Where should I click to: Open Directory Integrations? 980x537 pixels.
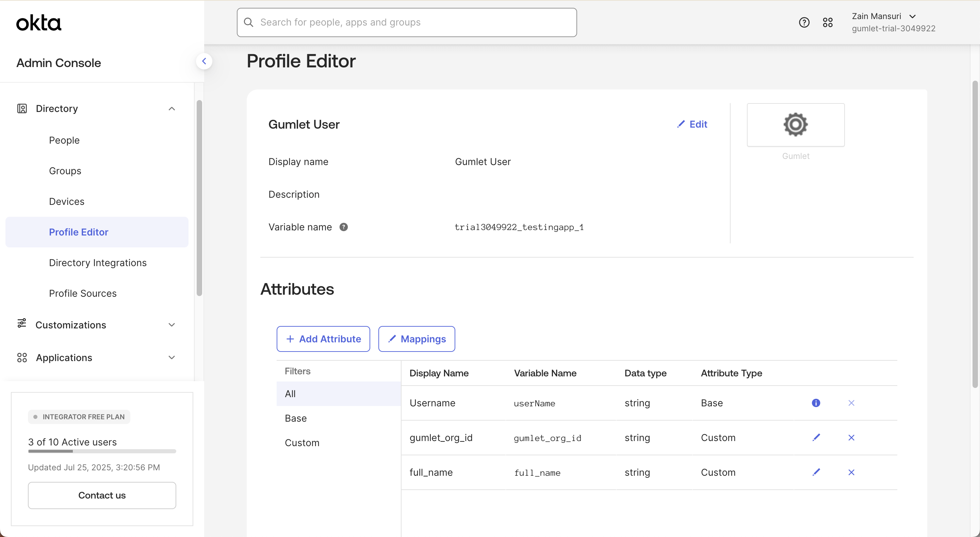pos(98,263)
